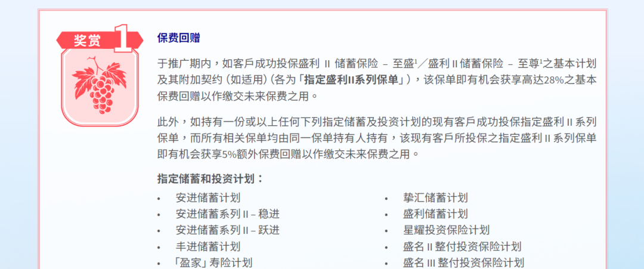Screen dimensions: 644x269
Task: Click the large number 1 on the ribbon
Action: pos(123,39)
